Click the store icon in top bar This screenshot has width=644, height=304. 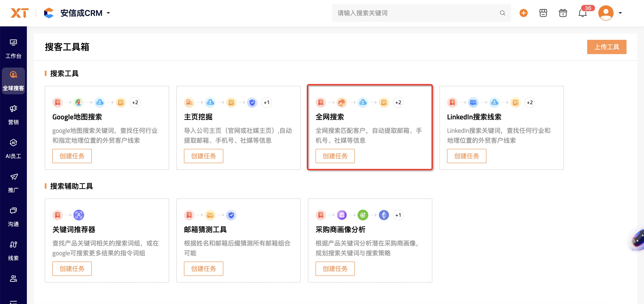(x=543, y=13)
